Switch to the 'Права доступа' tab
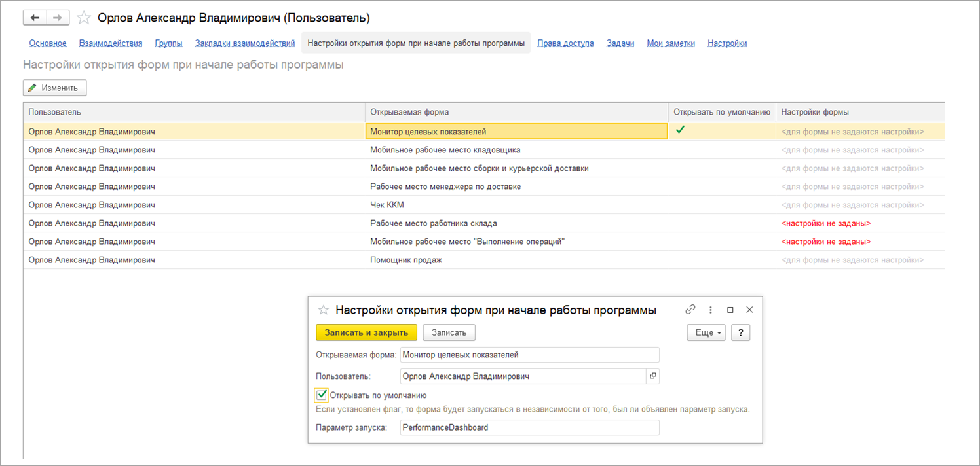 [x=565, y=43]
